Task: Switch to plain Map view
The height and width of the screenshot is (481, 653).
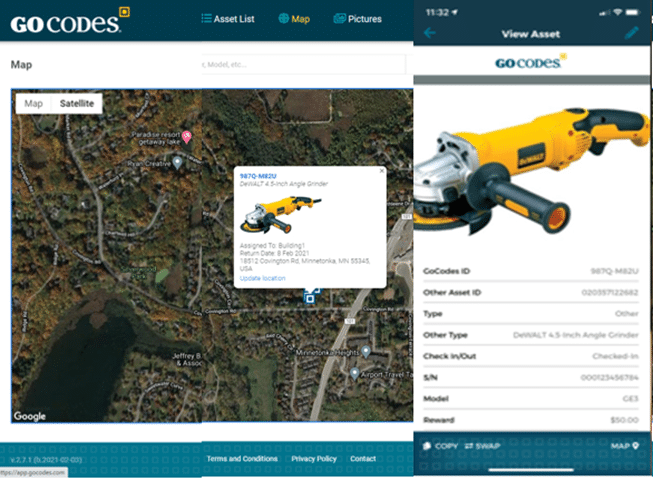Action: click(33, 103)
